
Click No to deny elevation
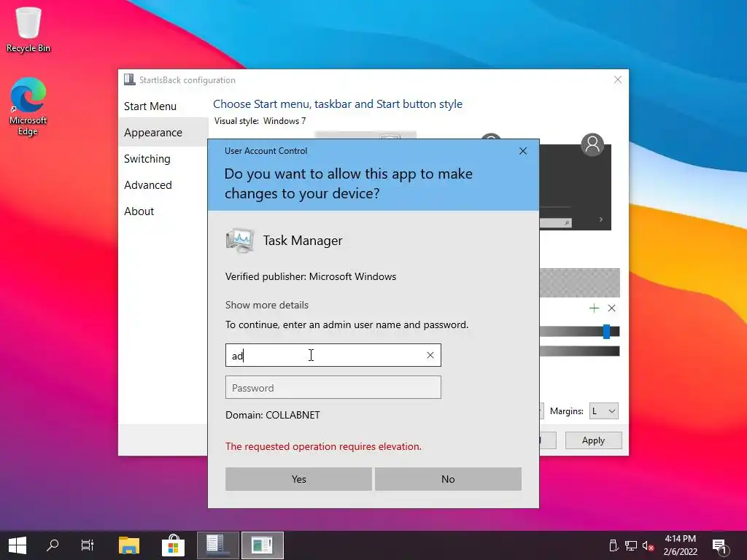(x=448, y=479)
